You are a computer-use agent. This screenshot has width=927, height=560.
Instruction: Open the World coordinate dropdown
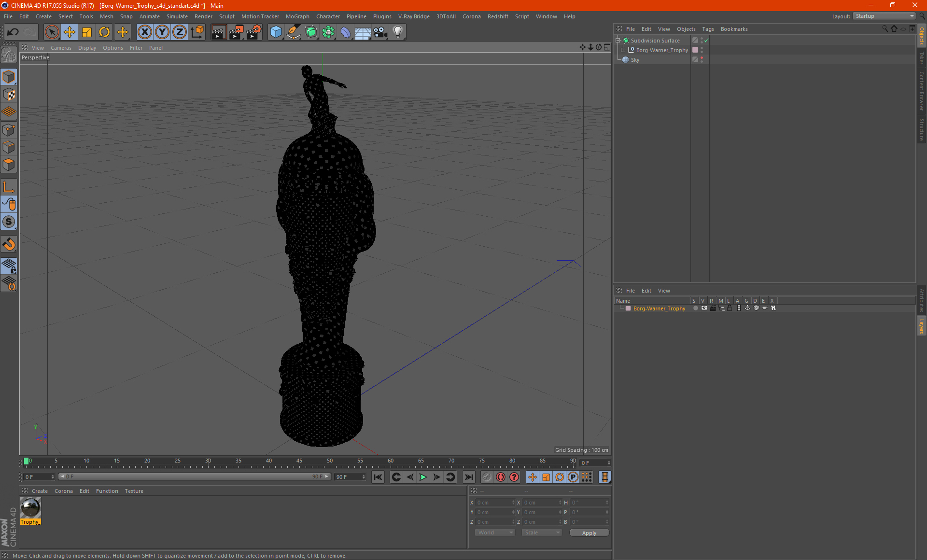click(495, 532)
